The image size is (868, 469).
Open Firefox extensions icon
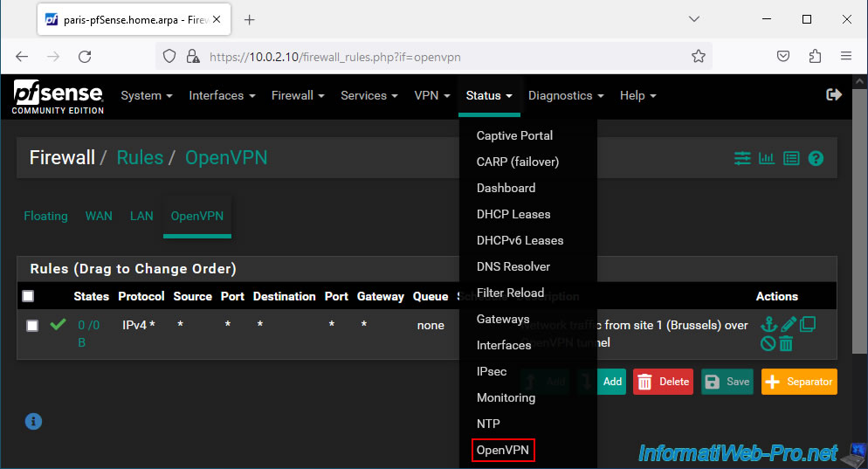coord(815,57)
